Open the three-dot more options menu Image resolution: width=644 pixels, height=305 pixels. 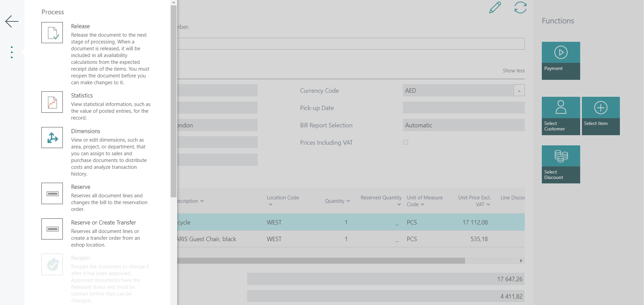pos(12,52)
